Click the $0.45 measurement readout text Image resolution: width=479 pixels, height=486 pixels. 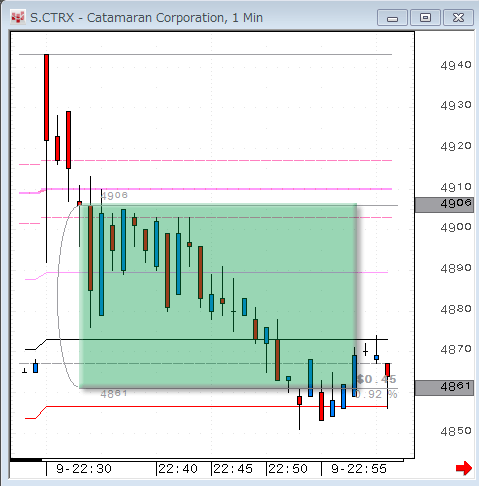click(376, 379)
